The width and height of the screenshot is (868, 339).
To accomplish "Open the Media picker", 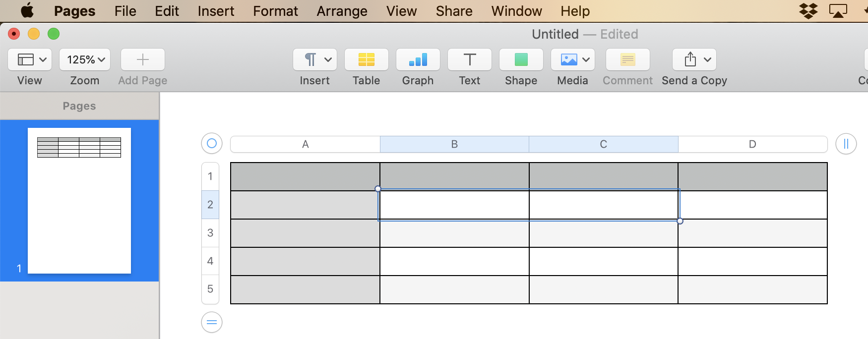I will (572, 60).
